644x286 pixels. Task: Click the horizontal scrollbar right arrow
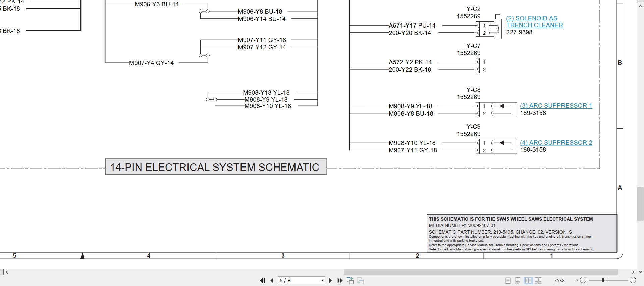[x=633, y=272]
